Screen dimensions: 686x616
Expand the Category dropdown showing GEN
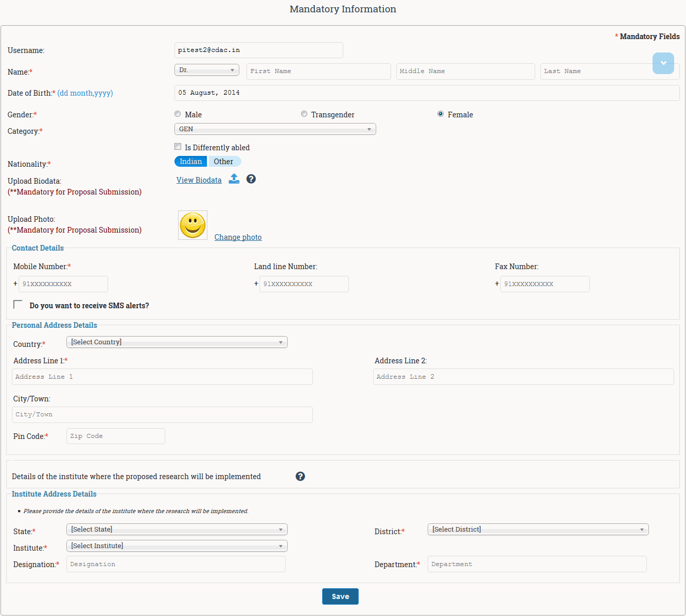(x=275, y=129)
